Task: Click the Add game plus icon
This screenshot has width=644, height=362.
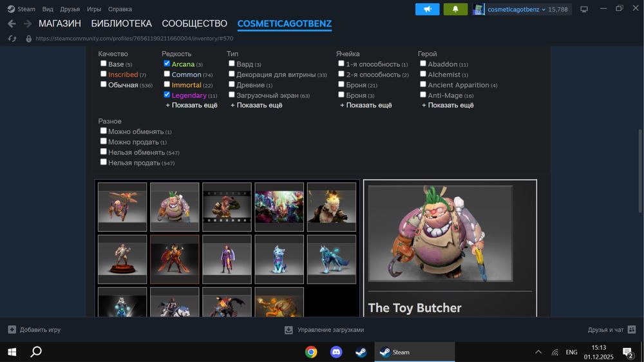Action: (12, 330)
